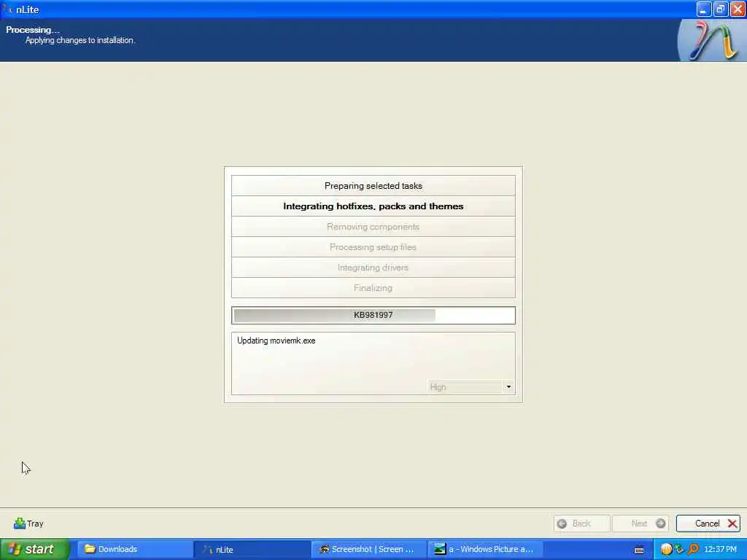
Task: Switch to nLite taskbar button
Action: tap(252, 549)
